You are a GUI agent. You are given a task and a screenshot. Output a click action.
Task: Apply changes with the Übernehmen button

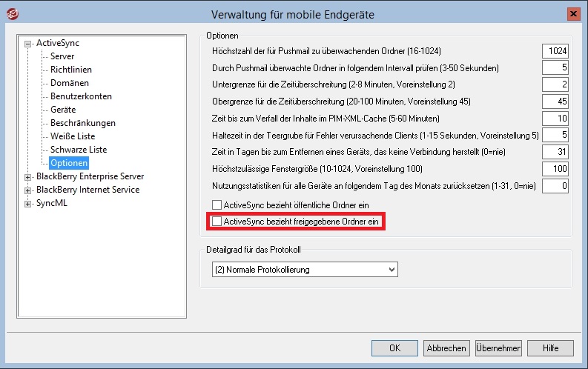coord(498,348)
